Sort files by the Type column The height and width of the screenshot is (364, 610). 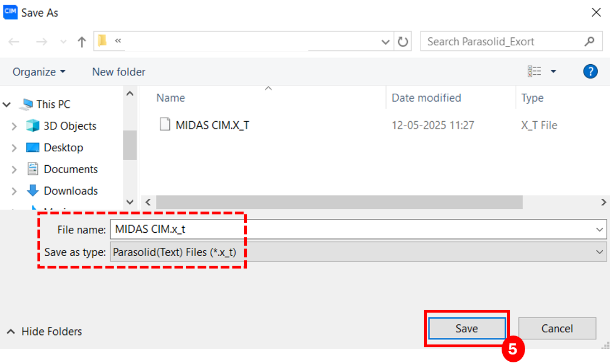pyautogui.click(x=532, y=98)
